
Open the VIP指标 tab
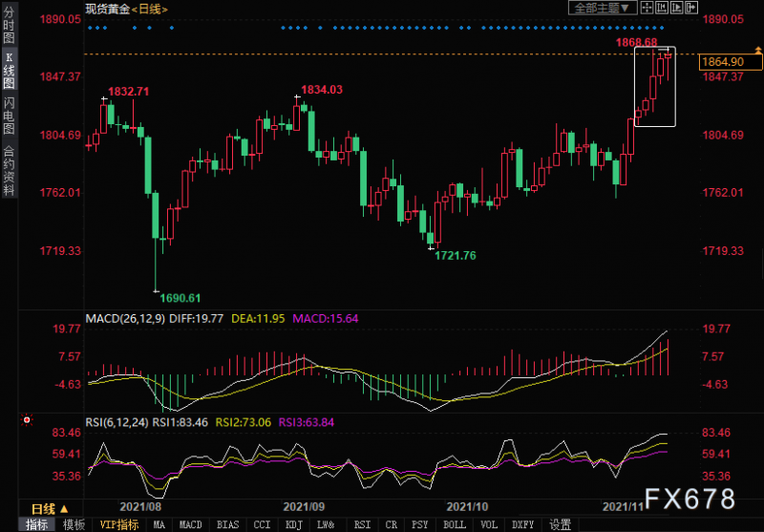click(x=120, y=524)
